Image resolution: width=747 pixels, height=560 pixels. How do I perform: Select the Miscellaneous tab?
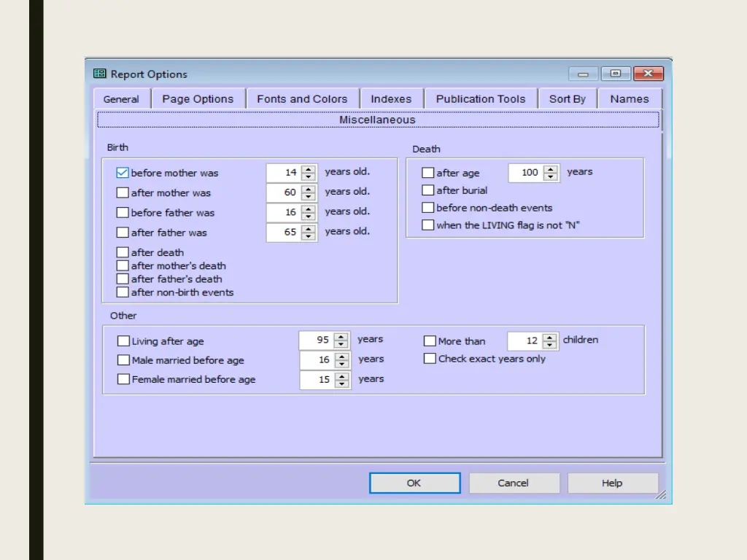pos(378,120)
